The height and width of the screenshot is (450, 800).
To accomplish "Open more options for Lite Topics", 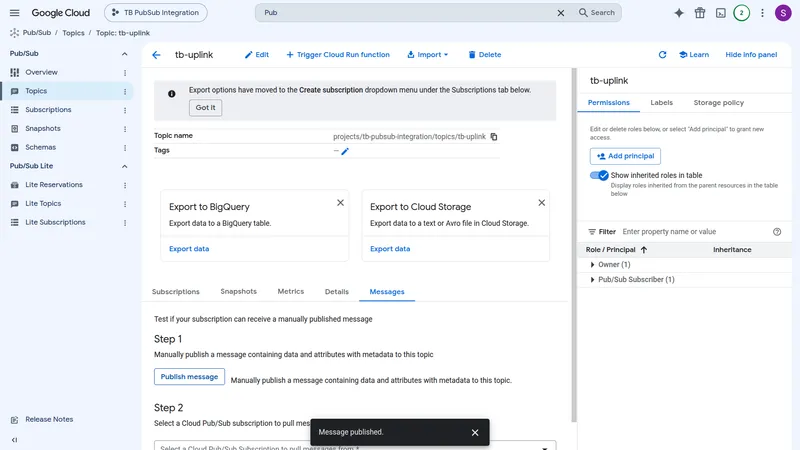I will pyautogui.click(x=125, y=204).
